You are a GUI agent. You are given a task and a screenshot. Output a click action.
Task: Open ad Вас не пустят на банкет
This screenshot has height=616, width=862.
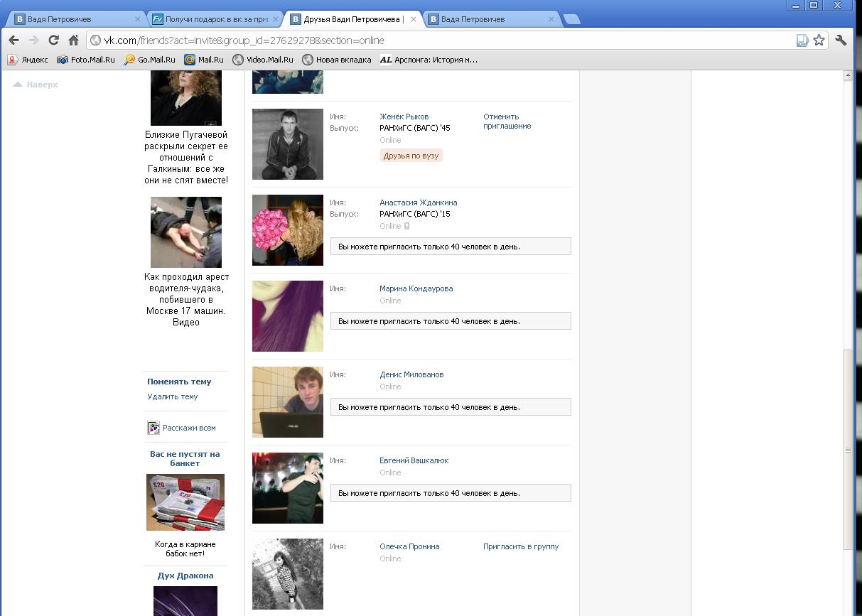tap(185, 458)
